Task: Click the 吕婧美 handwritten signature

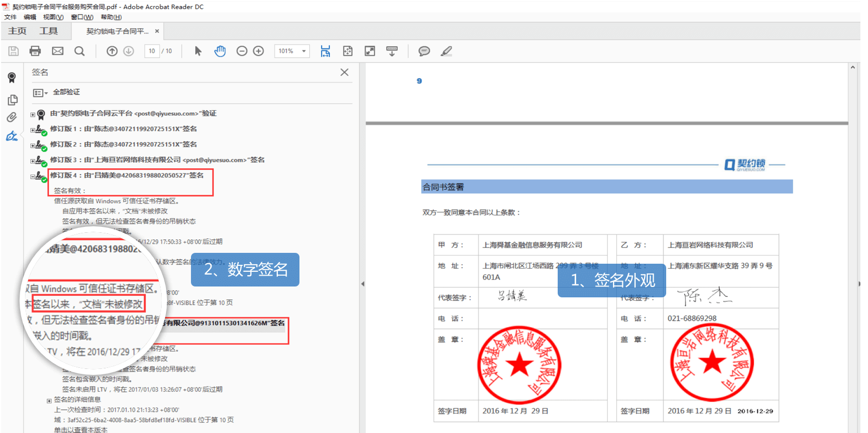Action: click(x=512, y=296)
